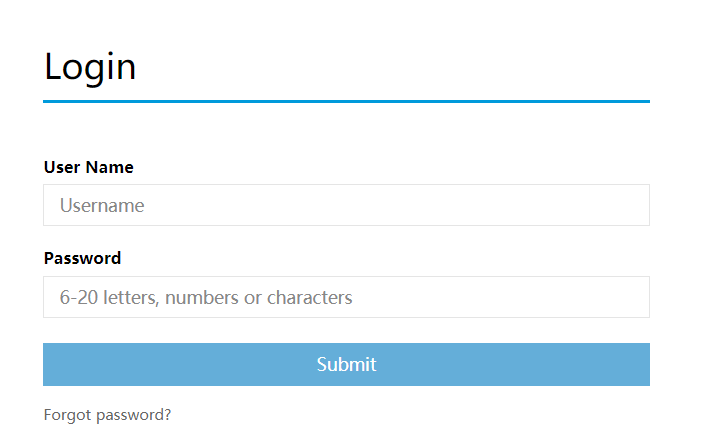Click the blue divider under Login
The height and width of the screenshot is (440, 713).
point(346,101)
